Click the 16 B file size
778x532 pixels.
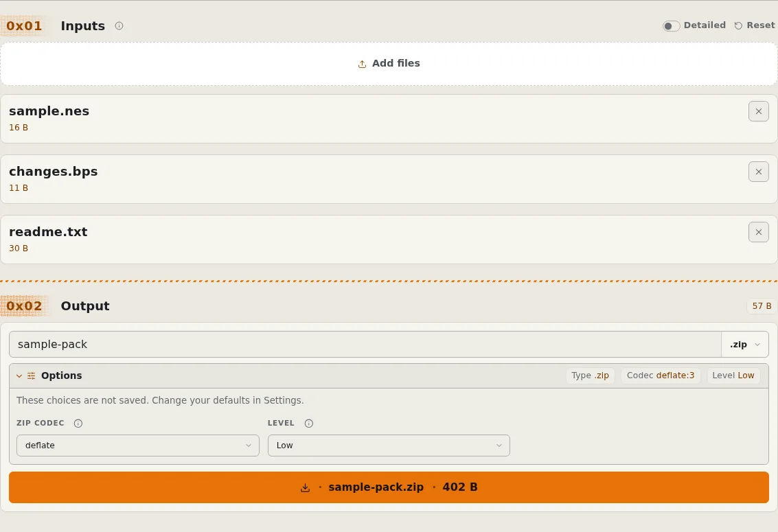point(19,128)
